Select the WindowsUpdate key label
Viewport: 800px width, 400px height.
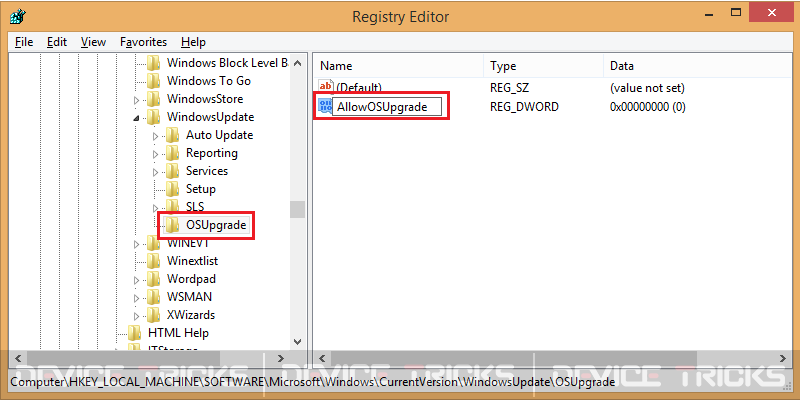coord(210,117)
